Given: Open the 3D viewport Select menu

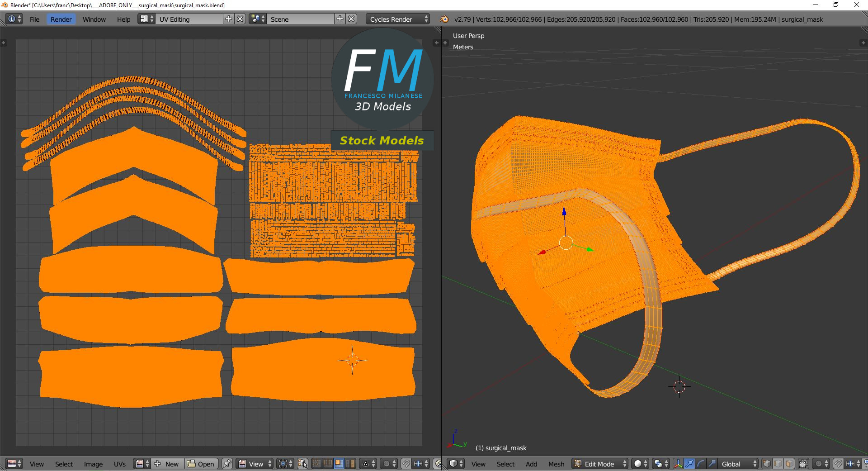Looking at the screenshot, I should pos(505,464).
